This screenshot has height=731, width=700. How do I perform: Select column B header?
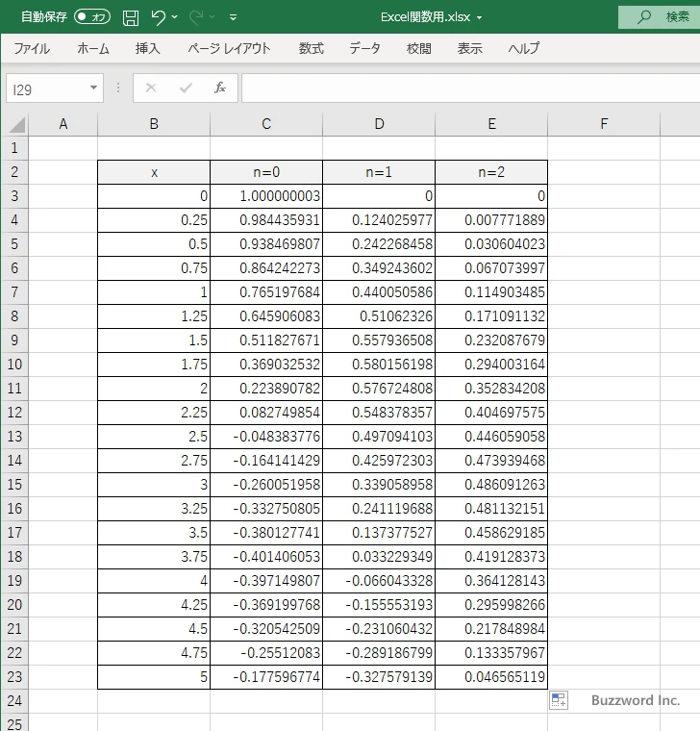pos(154,124)
